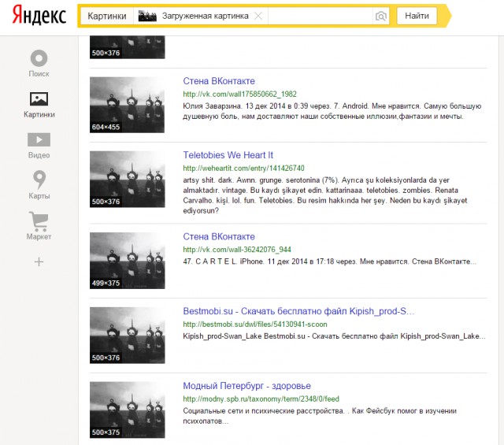The width and height of the screenshot is (504, 445).
Task: Select the Картинки images icon in sidebar
Action: click(39, 99)
